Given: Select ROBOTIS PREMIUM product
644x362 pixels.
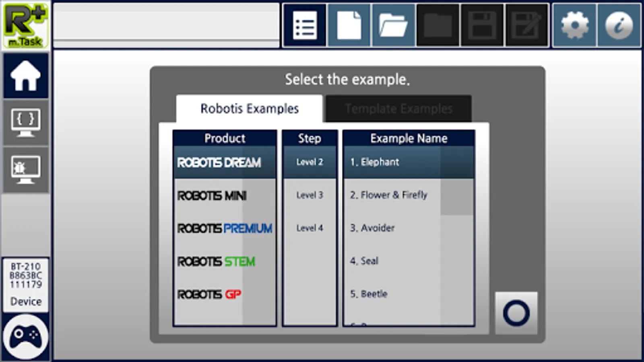Looking at the screenshot, I should [225, 228].
